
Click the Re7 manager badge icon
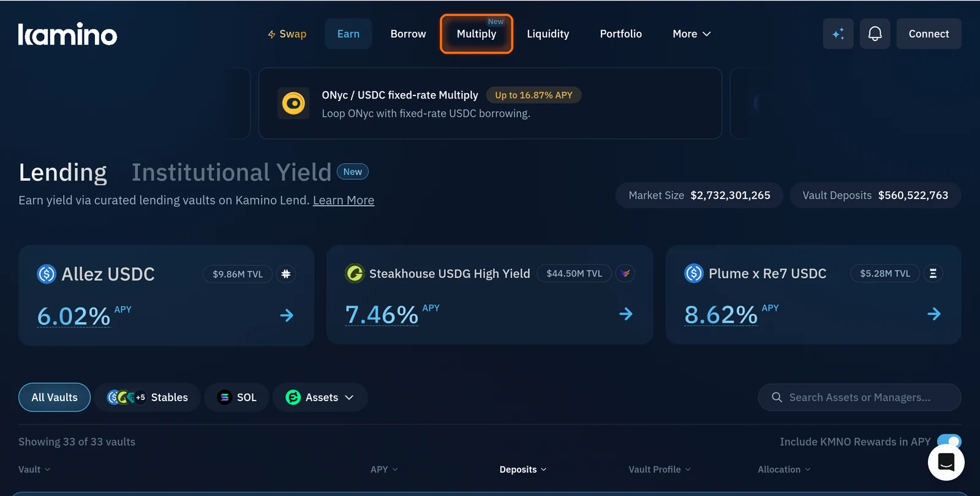933,273
